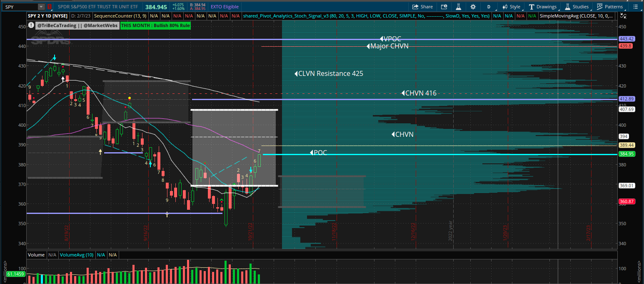Click the Share button
This screenshot has width=644, height=284.
coord(422,7)
